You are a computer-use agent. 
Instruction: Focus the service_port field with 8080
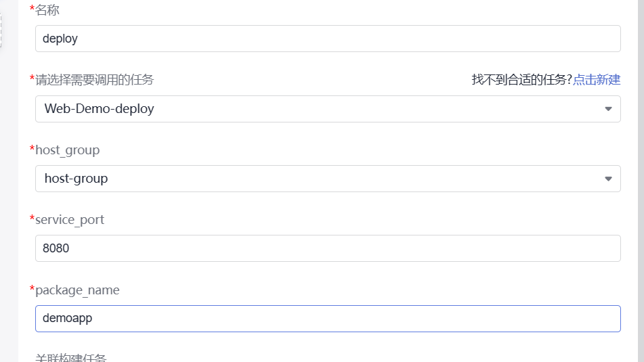[328, 248]
